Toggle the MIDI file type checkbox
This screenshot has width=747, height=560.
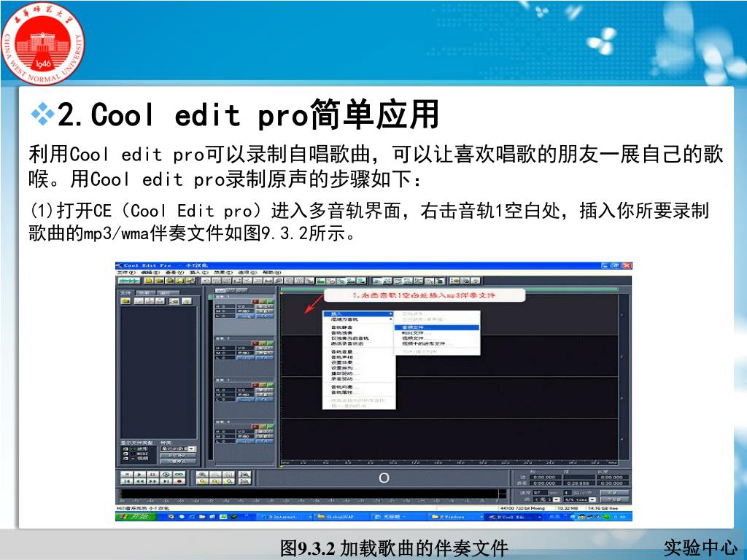(125, 454)
